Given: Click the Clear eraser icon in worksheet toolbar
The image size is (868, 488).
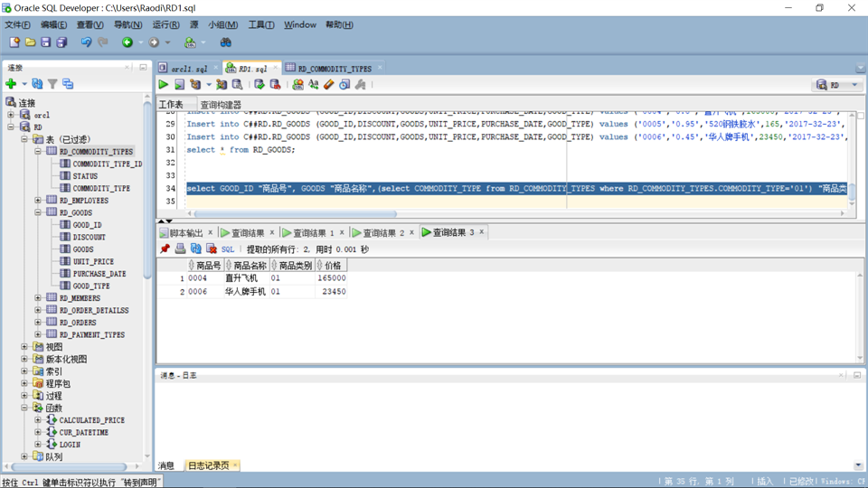Looking at the screenshot, I should point(329,85).
